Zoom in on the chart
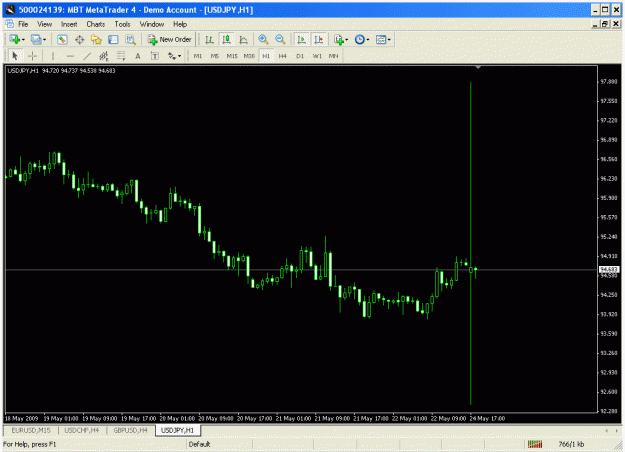 pyautogui.click(x=263, y=39)
